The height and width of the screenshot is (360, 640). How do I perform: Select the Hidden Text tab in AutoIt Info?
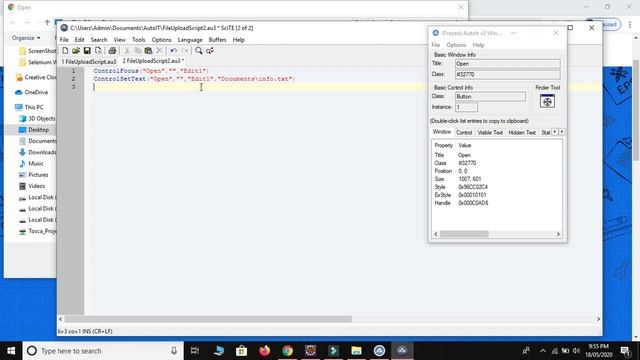(522, 133)
